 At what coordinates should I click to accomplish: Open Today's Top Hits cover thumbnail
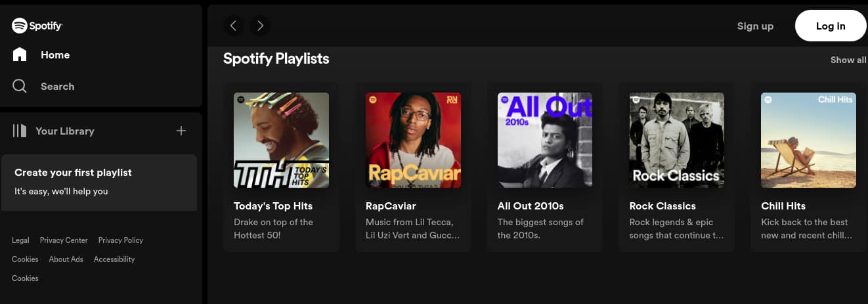pos(281,140)
